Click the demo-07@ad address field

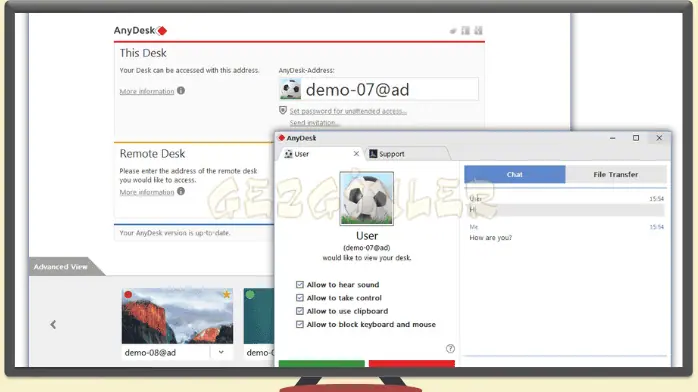tap(379, 89)
